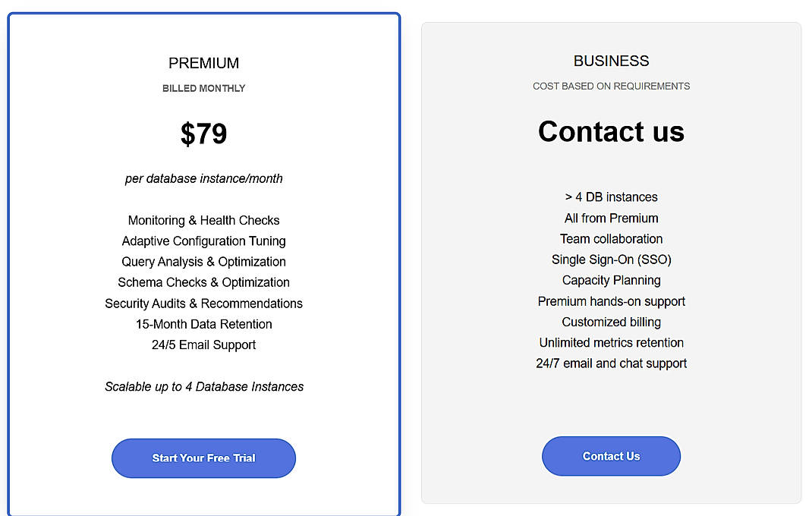Select the Team collaboration item

coord(611,238)
